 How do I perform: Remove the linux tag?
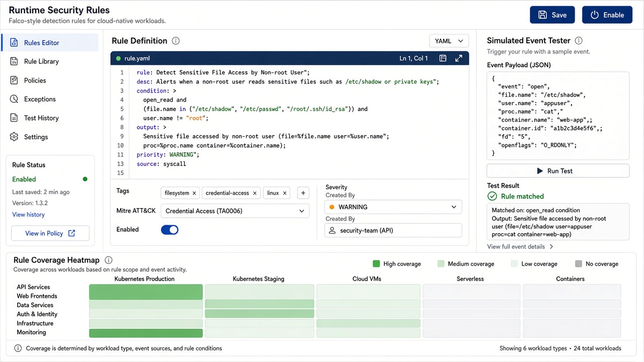coord(285,193)
